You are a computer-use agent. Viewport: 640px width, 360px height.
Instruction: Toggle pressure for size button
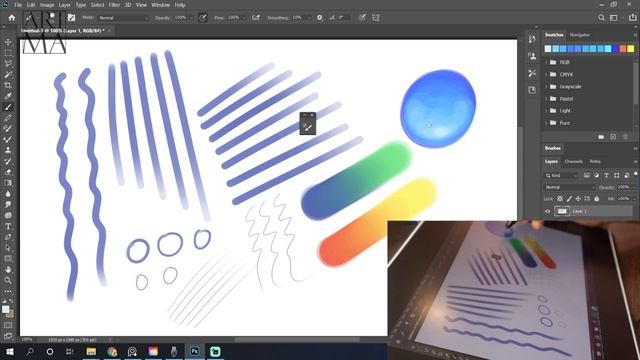(x=362, y=18)
